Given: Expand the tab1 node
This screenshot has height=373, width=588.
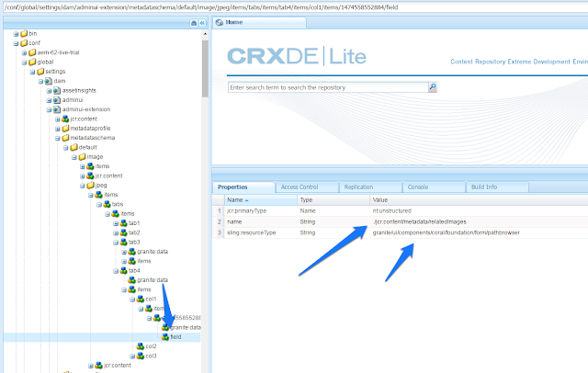Looking at the screenshot, I should (116, 223).
